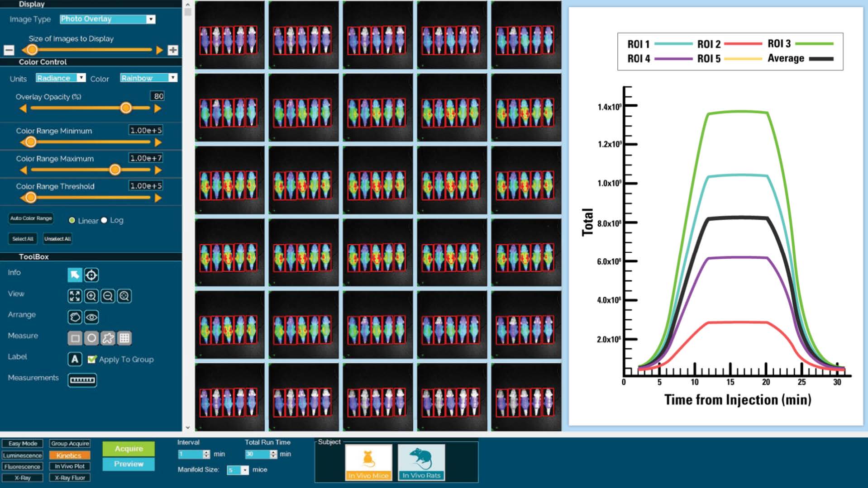Select the circle ROI Measure tool
The width and height of the screenshot is (868, 488).
pos(91,338)
